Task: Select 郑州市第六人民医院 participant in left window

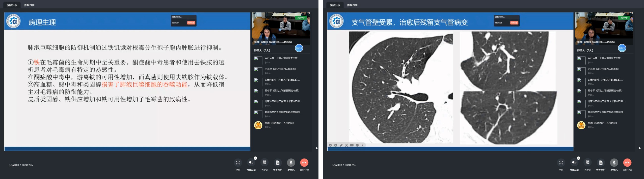Action: 281,114
